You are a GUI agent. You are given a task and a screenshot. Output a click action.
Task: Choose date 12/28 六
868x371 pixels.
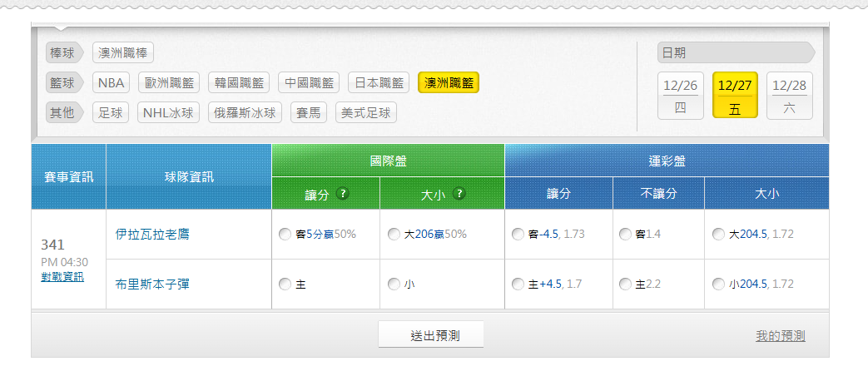pyautogui.click(x=790, y=96)
